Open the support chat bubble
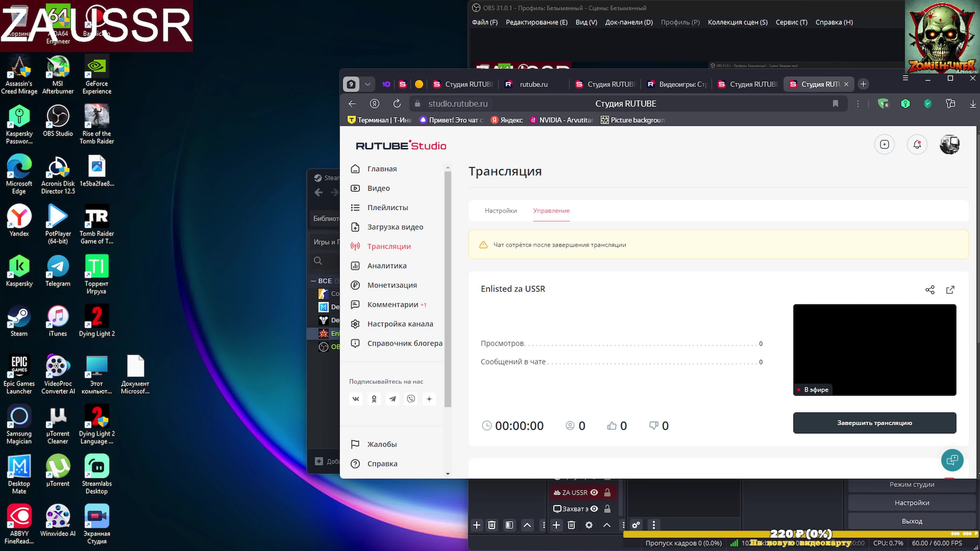 coord(952,460)
